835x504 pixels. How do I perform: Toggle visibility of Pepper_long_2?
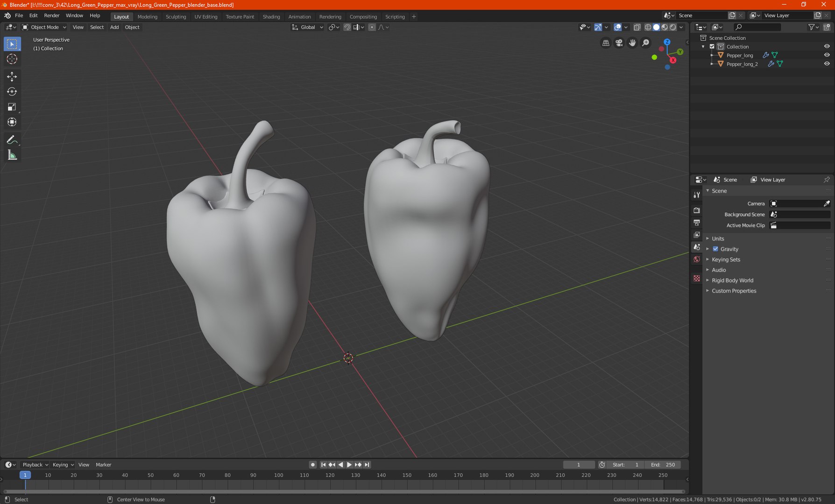(x=827, y=64)
